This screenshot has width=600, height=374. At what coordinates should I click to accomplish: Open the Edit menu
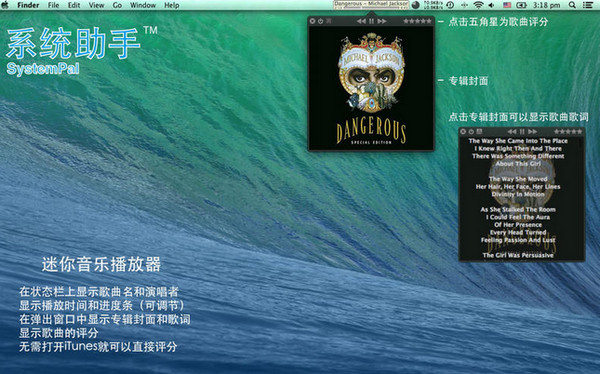pyautogui.click(x=74, y=5)
